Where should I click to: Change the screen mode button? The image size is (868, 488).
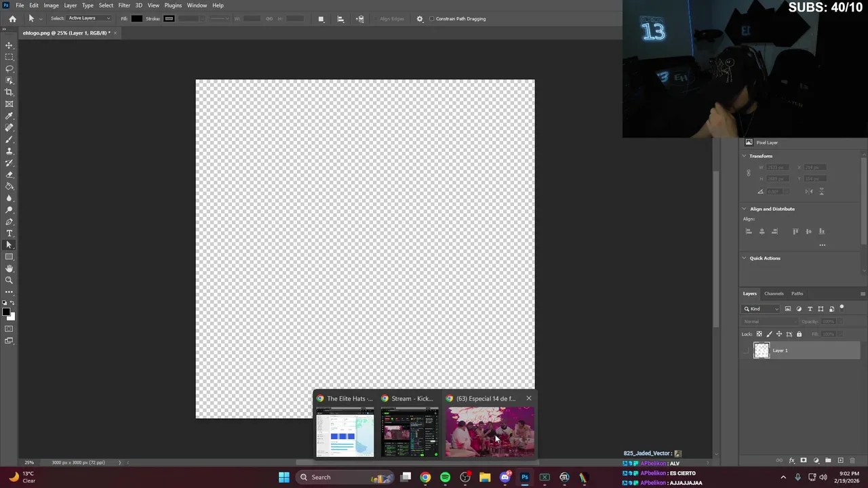point(9,340)
